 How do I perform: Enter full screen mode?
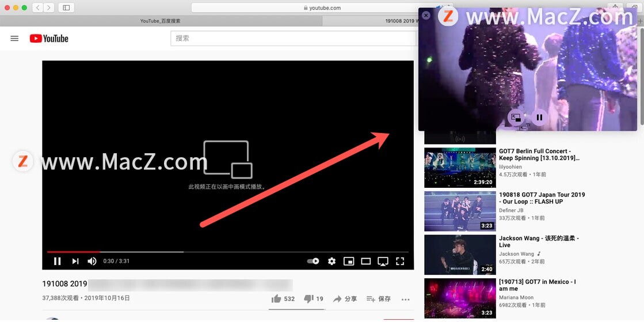pyautogui.click(x=400, y=261)
